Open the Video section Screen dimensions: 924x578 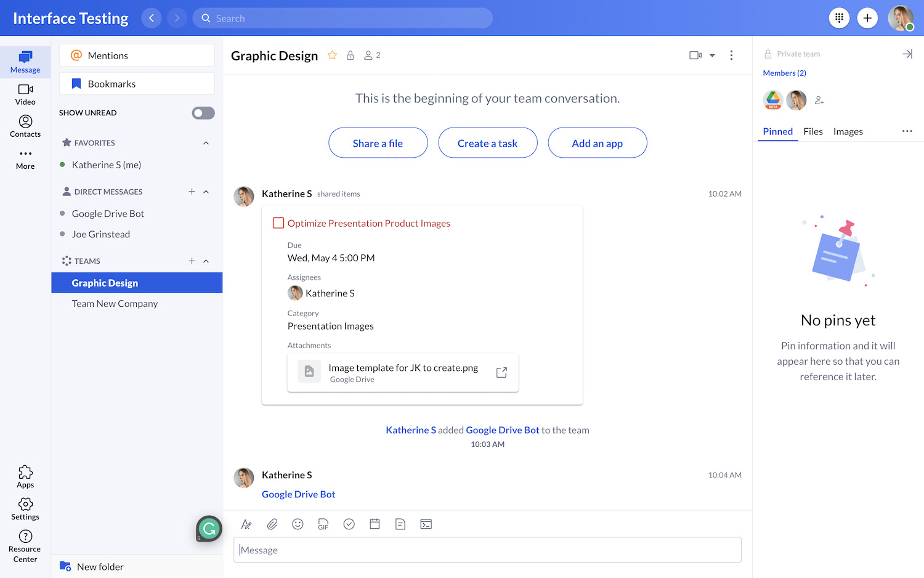25,94
